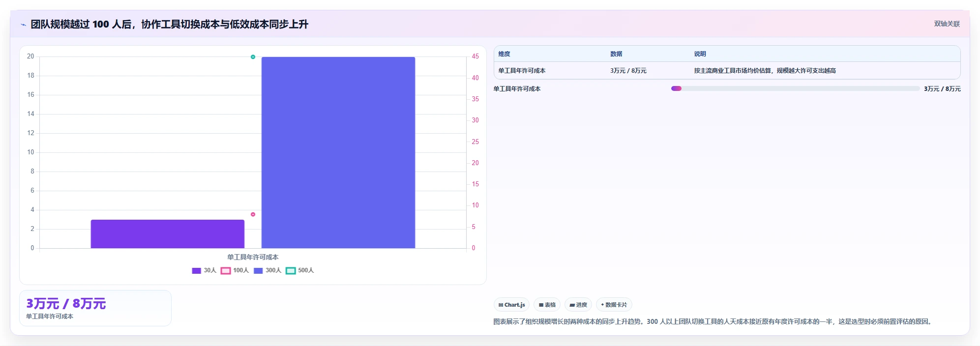The image size is (980, 346).
Task: Click the chart icon in the Chart.js tag
Action: pyautogui.click(x=501, y=305)
